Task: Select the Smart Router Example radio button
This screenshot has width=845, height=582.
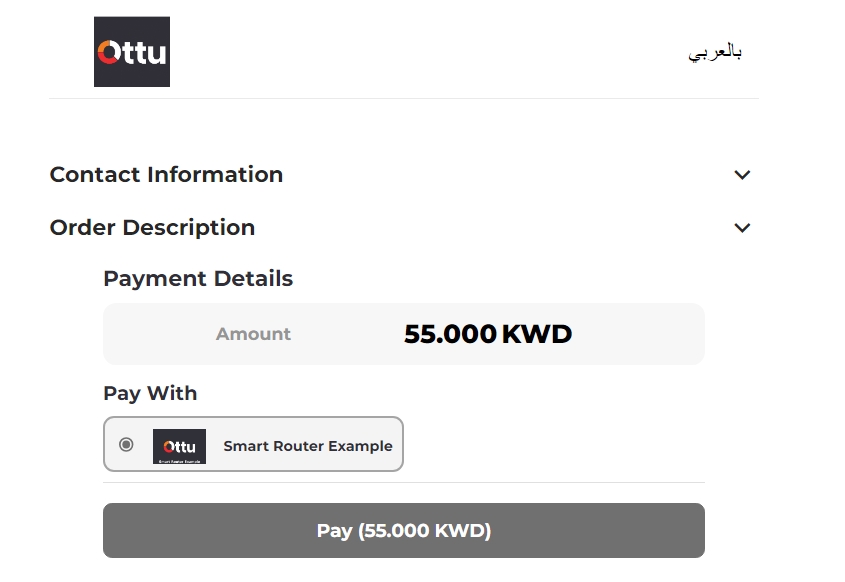Action: click(x=126, y=444)
